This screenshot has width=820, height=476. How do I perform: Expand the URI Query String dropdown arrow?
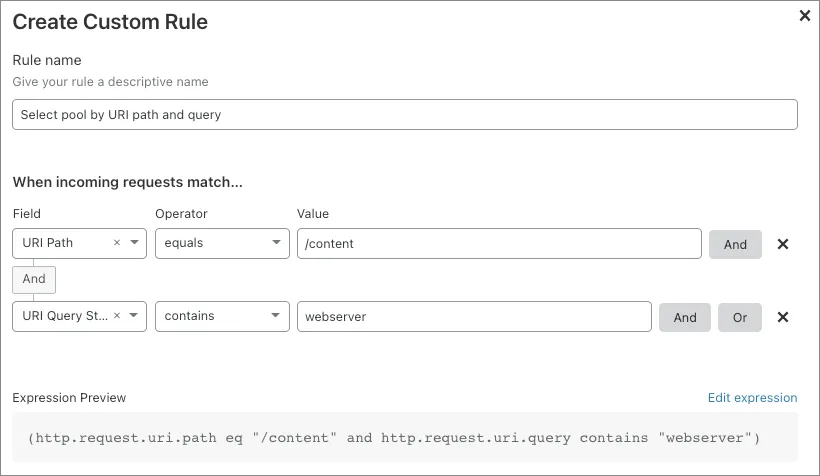[x=135, y=317]
